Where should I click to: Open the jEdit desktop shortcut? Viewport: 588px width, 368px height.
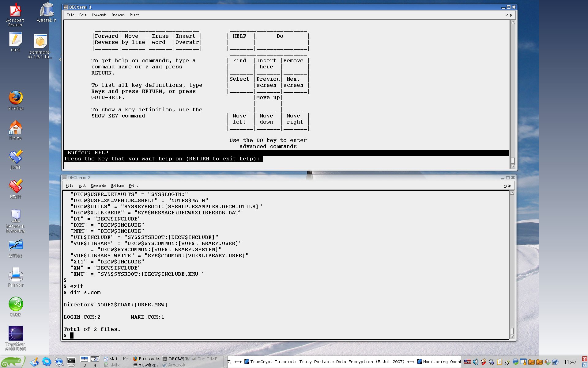[x=16, y=157]
